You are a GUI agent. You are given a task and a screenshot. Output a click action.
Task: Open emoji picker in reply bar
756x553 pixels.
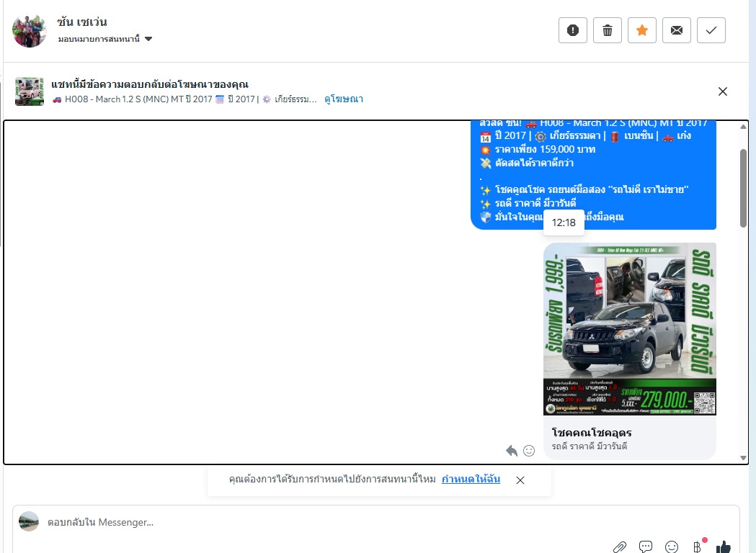672,547
